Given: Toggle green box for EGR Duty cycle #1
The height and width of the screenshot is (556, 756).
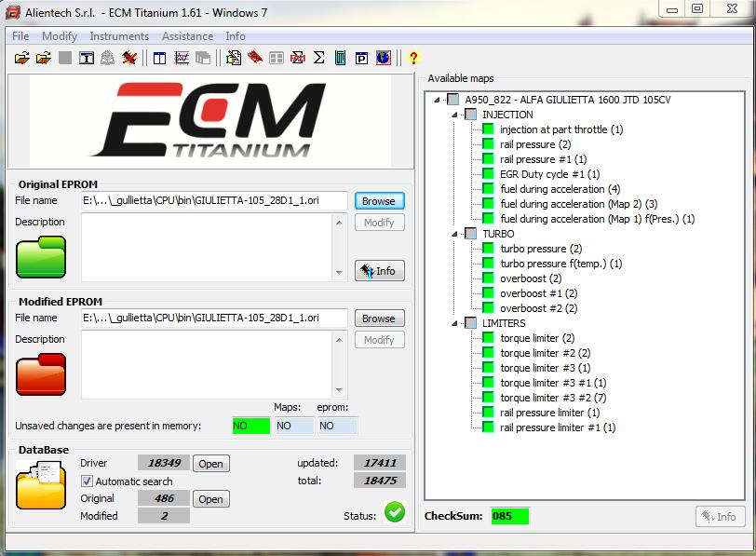Looking at the screenshot, I should click(489, 174).
